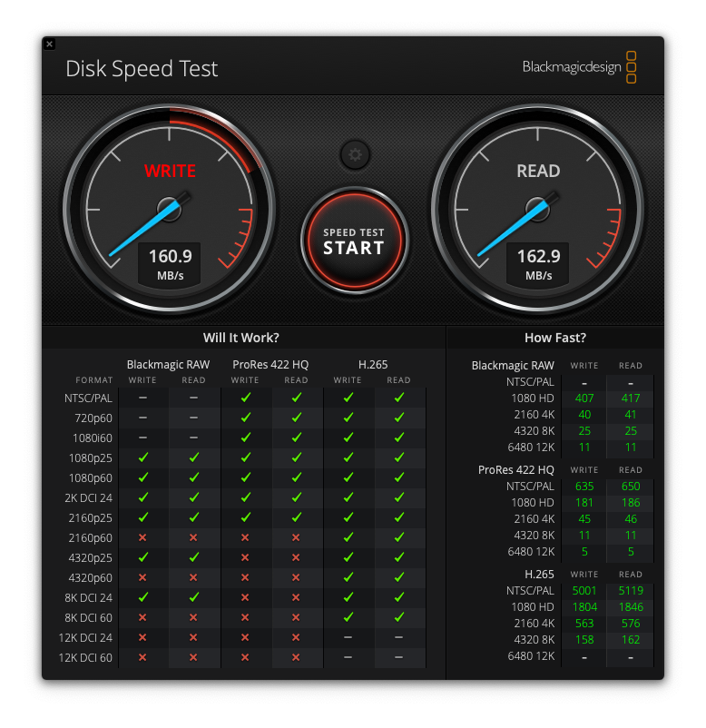The height and width of the screenshot is (728, 706).
Task: Click H.265 NTSC/PAL read value 5119
Action: [x=631, y=591]
